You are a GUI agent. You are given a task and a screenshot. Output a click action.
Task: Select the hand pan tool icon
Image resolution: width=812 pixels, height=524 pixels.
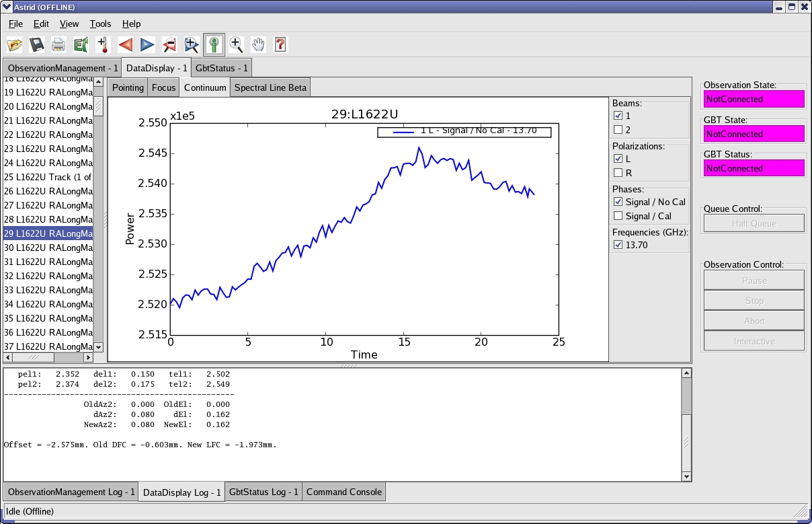tap(259, 45)
